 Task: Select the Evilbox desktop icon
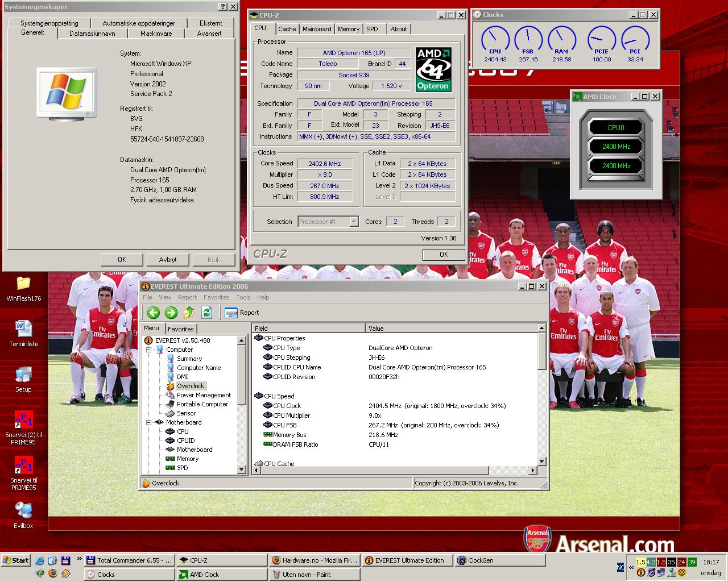coord(23,510)
